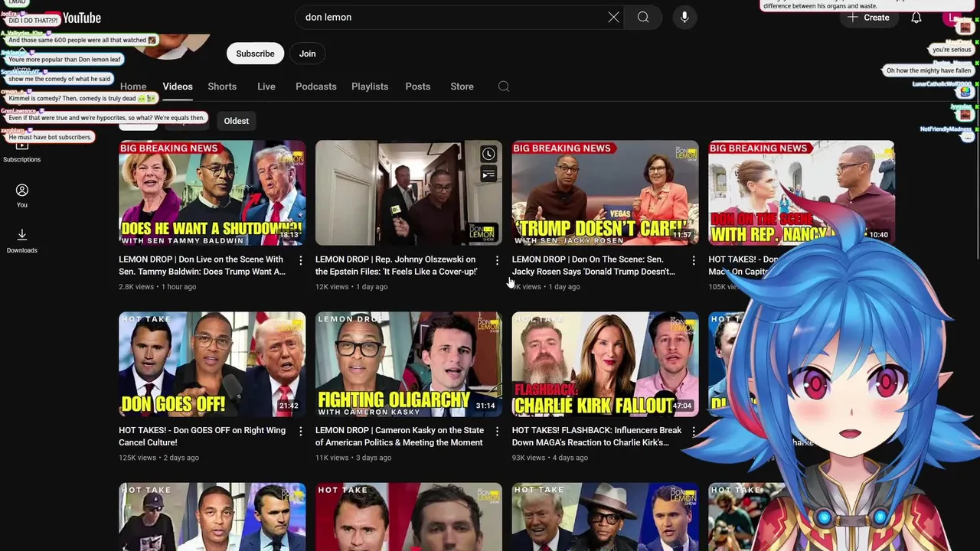Image resolution: width=980 pixels, height=551 pixels.
Task: Open options menu for Tammy Baldwin video
Action: click(x=301, y=261)
